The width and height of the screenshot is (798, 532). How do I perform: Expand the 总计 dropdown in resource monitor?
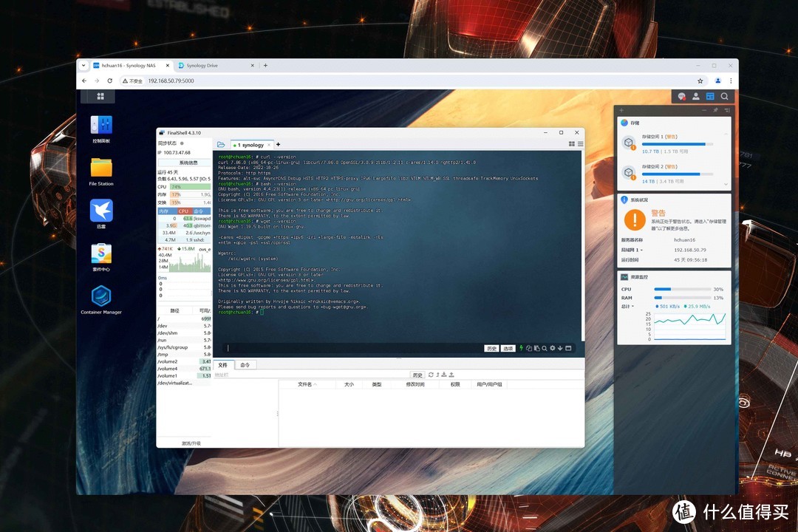click(627, 306)
